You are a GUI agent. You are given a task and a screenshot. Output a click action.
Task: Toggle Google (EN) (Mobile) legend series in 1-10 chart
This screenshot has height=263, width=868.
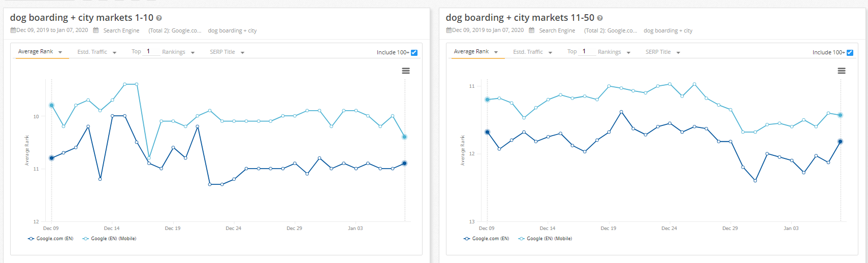click(x=109, y=239)
